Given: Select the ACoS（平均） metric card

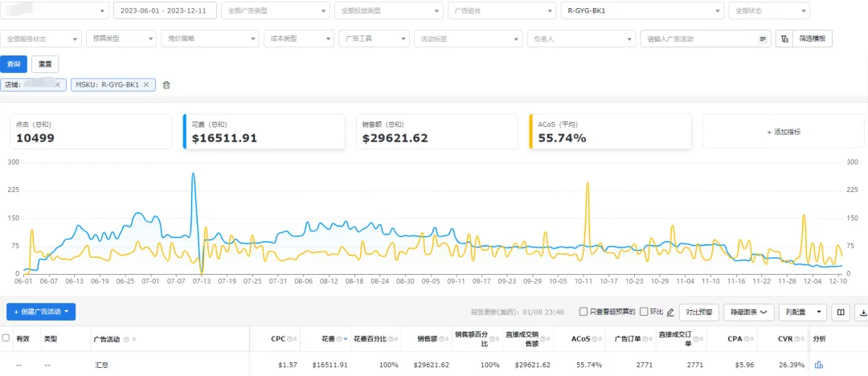Looking at the screenshot, I should click(x=610, y=131).
